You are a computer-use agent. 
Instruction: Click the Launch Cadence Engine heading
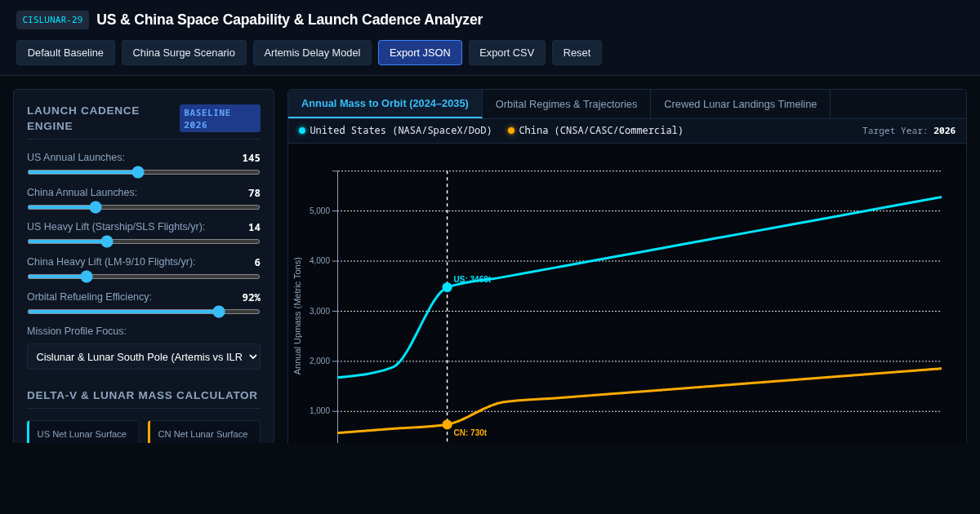point(83,118)
